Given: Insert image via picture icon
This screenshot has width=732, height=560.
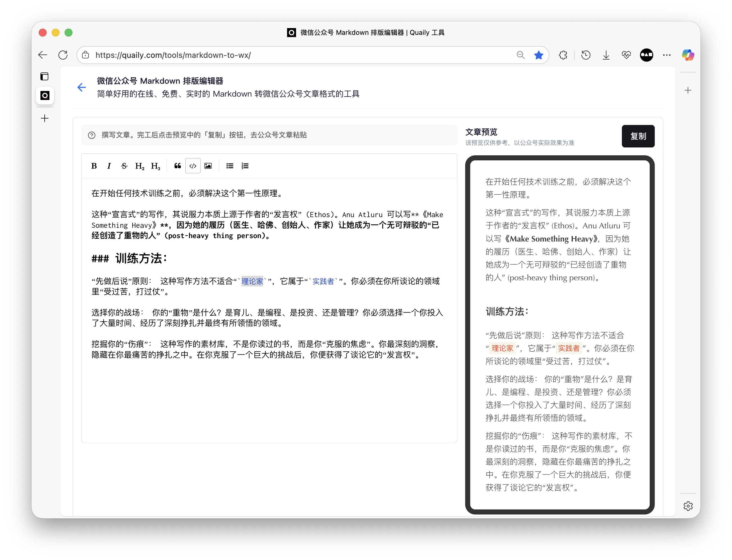Looking at the screenshot, I should click(x=208, y=166).
